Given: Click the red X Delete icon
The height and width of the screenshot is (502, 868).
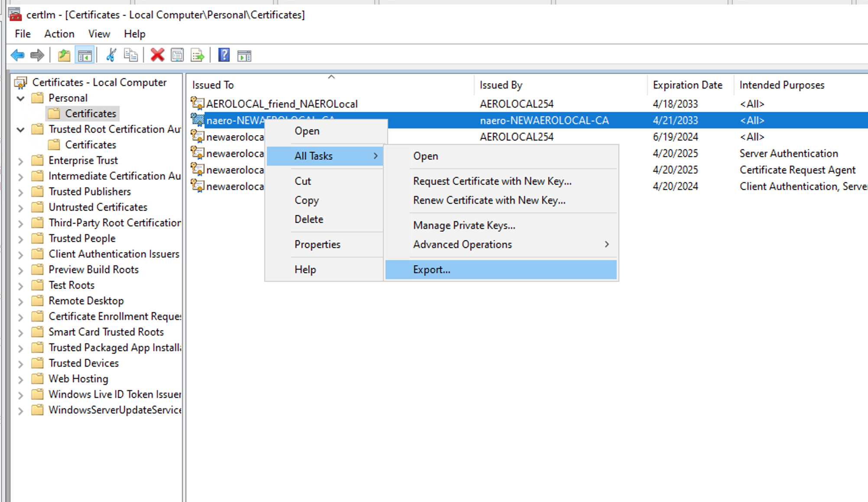Looking at the screenshot, I should pos(157,55).
